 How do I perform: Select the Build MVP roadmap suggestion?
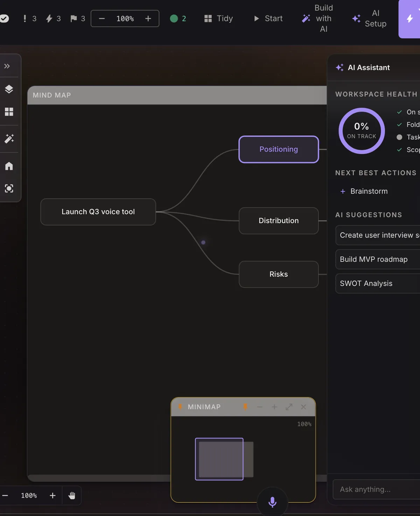point(378,260)
